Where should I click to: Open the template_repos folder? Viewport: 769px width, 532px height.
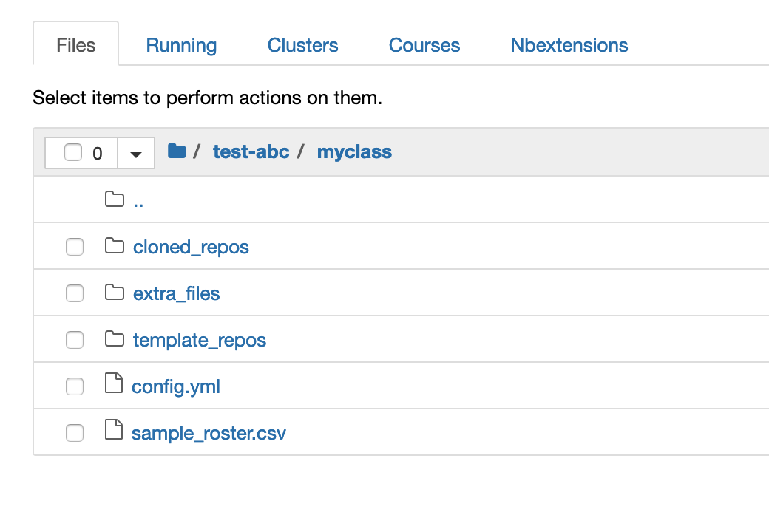pos(199,340)
